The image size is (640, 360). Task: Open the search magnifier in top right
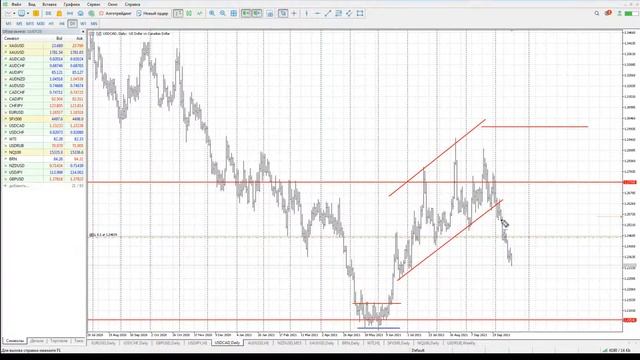point(597,13)
